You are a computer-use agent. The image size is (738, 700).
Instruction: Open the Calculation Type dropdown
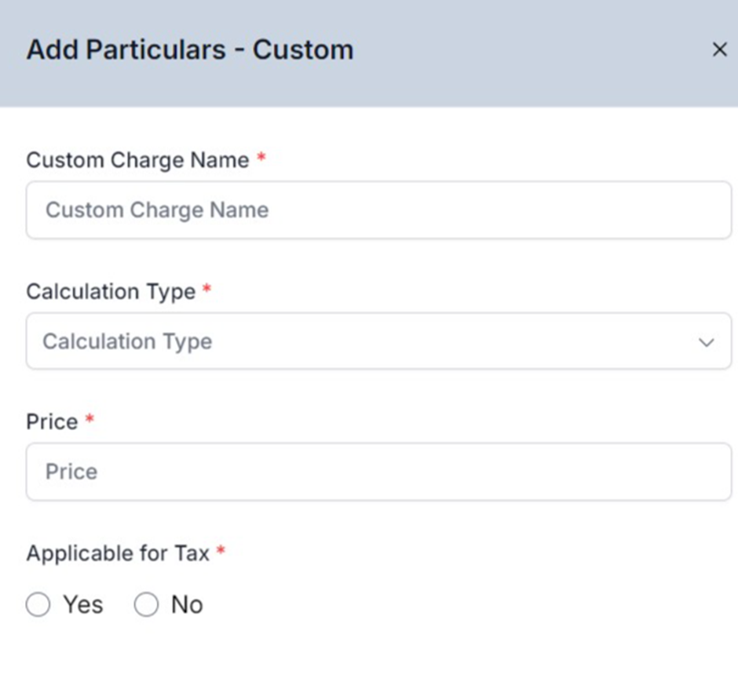point(378,341)
